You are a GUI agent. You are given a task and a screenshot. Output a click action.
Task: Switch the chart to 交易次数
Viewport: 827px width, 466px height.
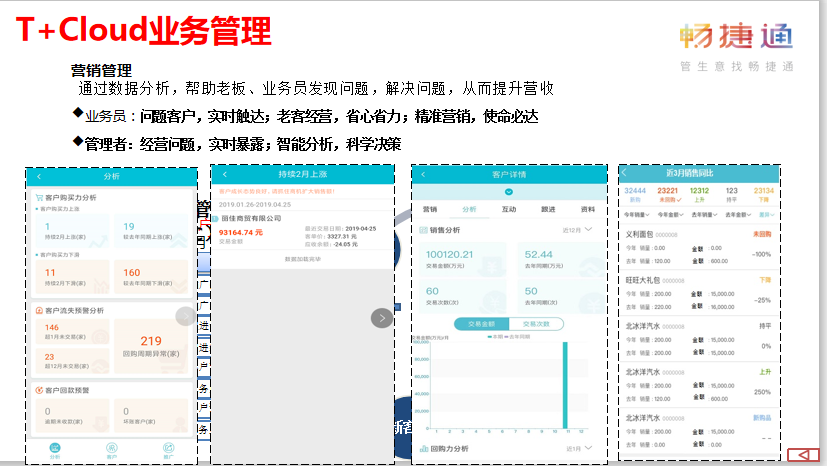[536, 324]
